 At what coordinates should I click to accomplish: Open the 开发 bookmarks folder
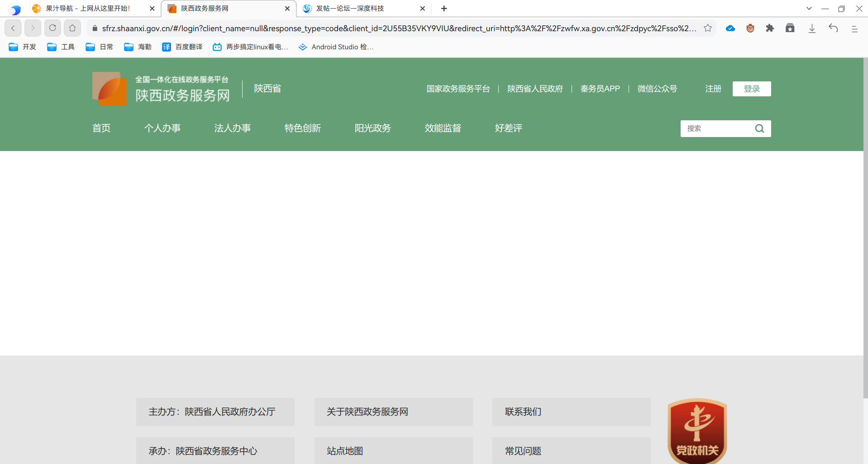[x=23, y=47]
